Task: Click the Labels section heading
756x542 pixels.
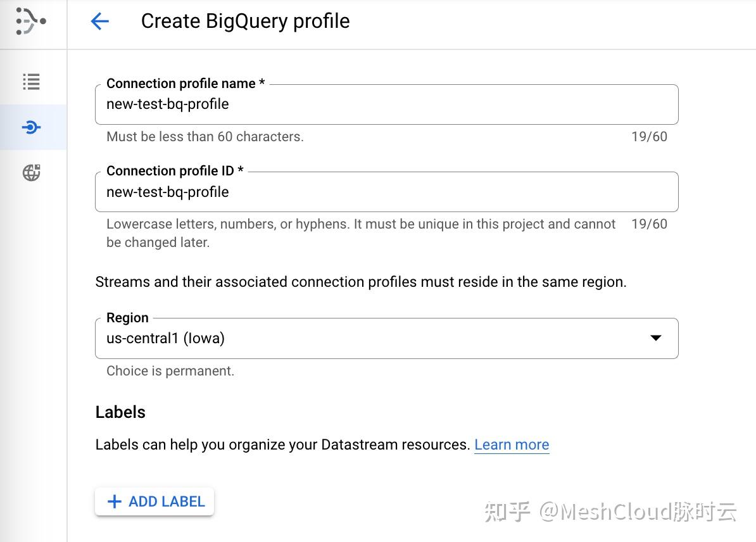Action: pos(120,412)
